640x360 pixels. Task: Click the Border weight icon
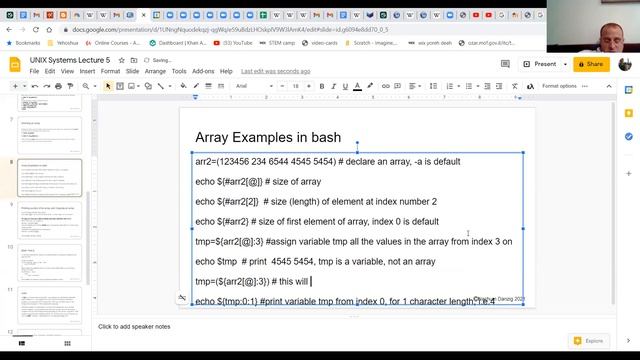pyautogui.click(x=209, y=86)
